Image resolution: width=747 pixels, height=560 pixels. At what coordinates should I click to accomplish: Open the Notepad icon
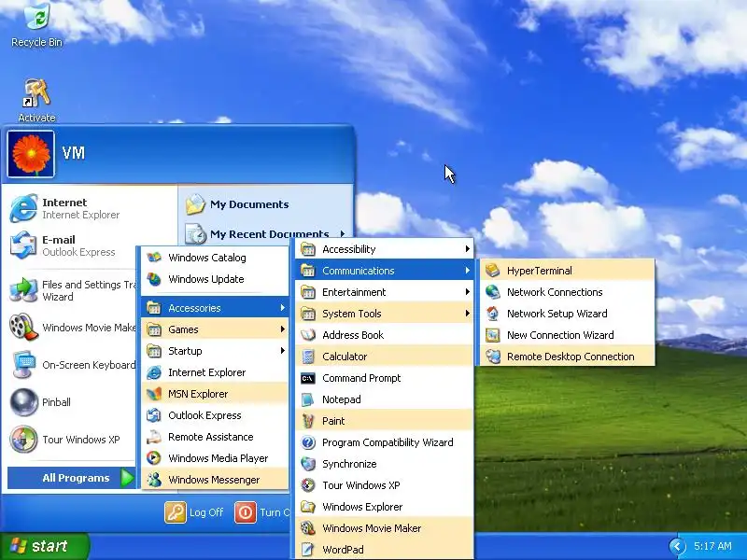[x=308, y=399]
